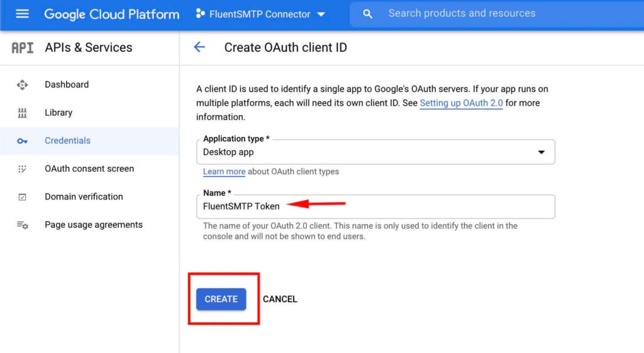Click the Page usage agreements icon
644x353 pixels.
(22, 225)
